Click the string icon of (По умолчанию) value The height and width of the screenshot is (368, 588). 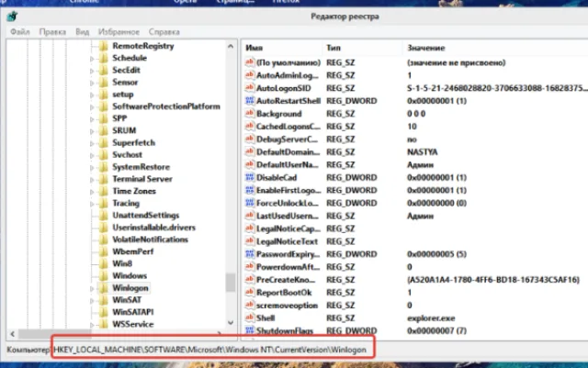click(249, 62)
